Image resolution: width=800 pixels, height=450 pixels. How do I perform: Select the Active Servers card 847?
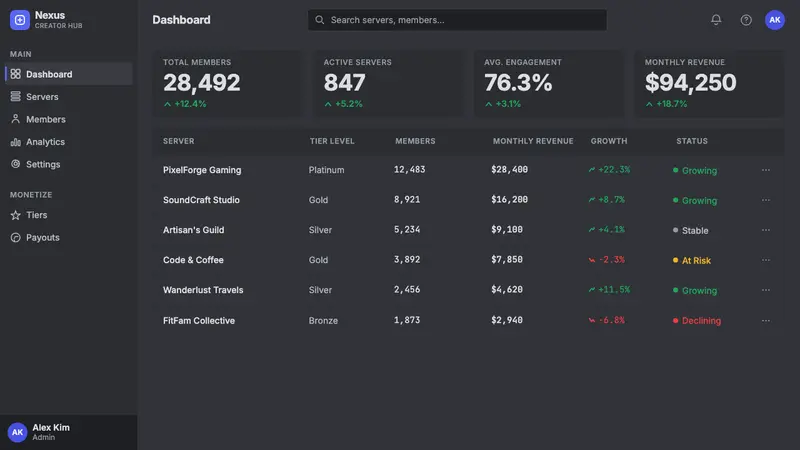[388, 84]
